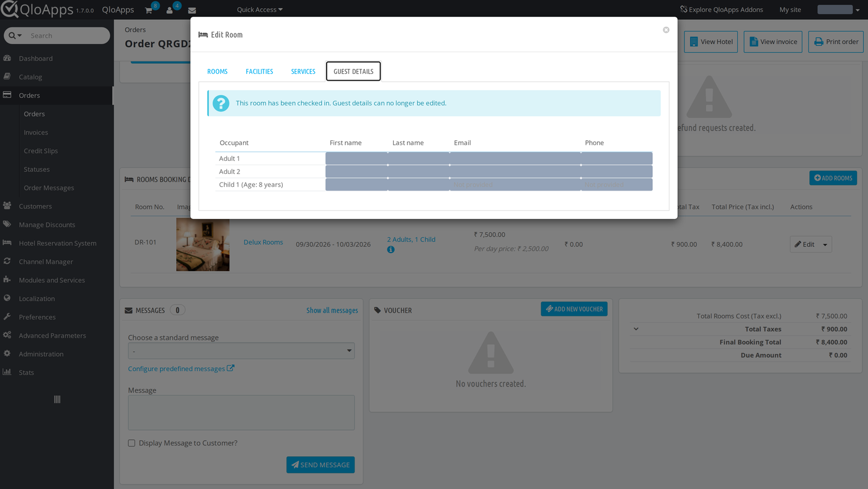Click the QloApps logo

click(36, 10)
